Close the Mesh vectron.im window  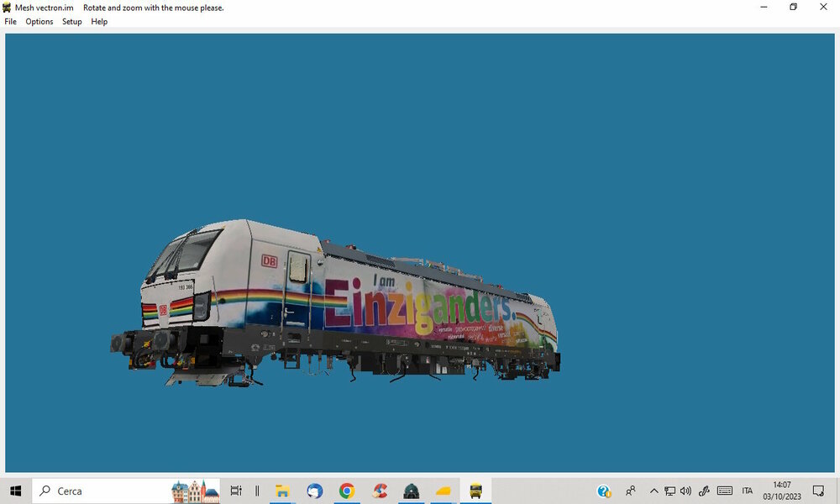point(823,7)
